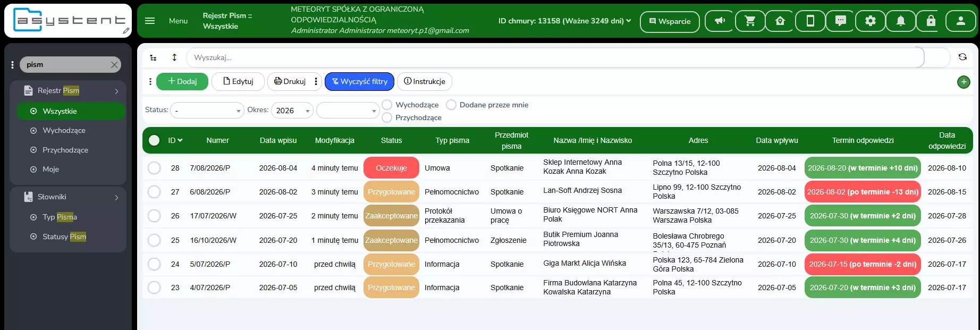Click the red 2026-08-02 overdue badge
This screenshot has width=980, height=330.
pos(863,192)
